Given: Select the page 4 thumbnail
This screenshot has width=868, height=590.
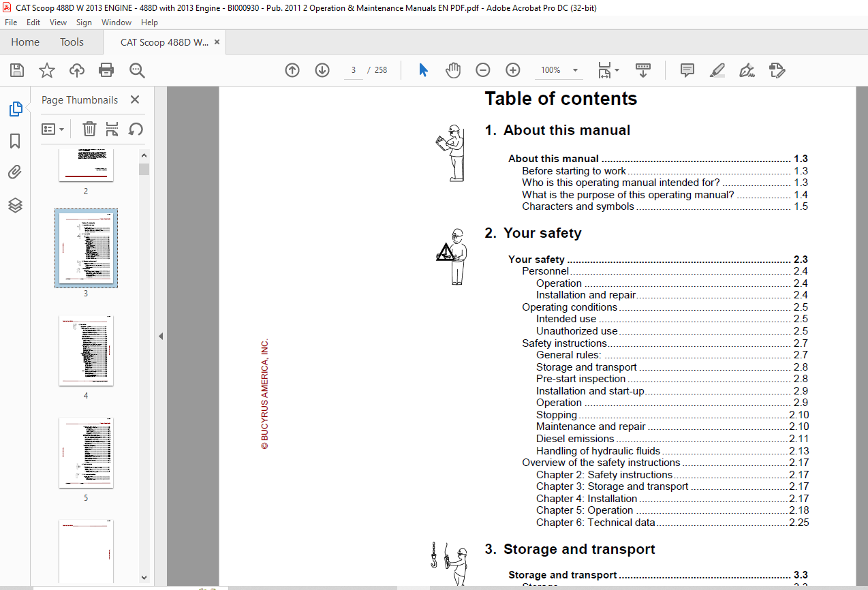Looking at the screenshot, I should [x=86, y=351].
